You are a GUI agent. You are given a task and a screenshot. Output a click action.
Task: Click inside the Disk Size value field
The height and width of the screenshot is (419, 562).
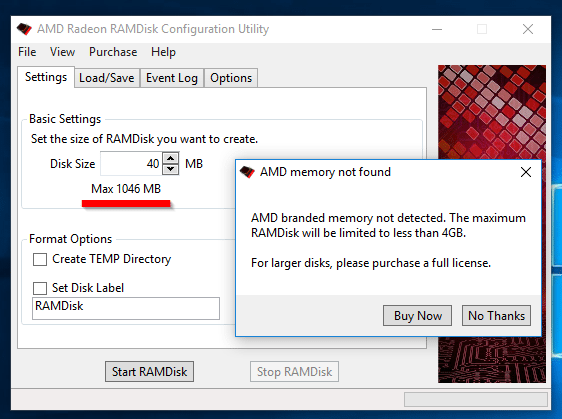(131, 164)
